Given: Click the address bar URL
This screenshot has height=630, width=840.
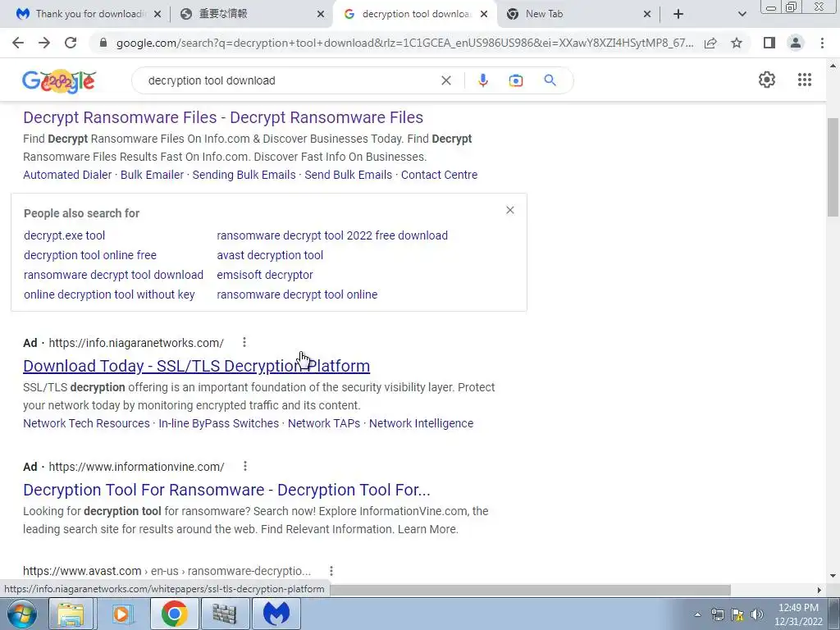Looking at the screenshot, I should (404, 43).
